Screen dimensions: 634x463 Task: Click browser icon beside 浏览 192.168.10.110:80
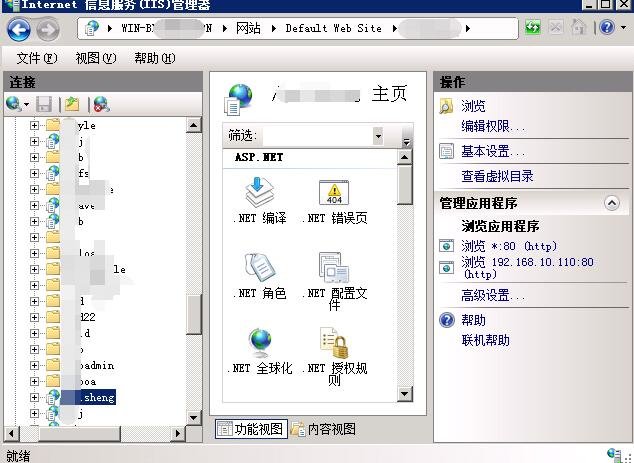(446, 267)
